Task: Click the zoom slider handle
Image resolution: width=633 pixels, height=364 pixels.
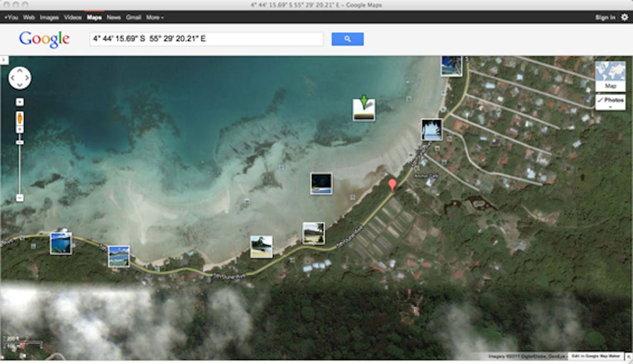Action: 20,142
